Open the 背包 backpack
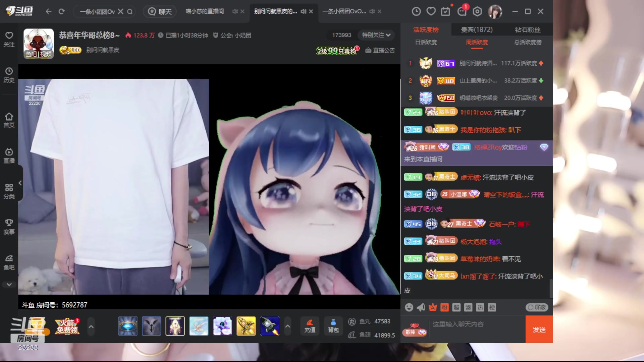The width and height of the screenshot is (644, 362). 333,326
